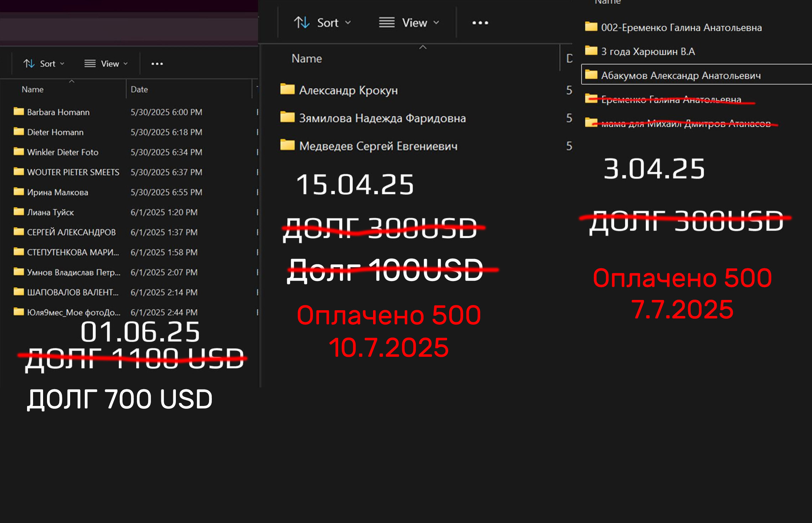The width and height of the screenshot is (812, 523).
Task: Click the Barbara Homann folder icon
Action: [19, 112]
